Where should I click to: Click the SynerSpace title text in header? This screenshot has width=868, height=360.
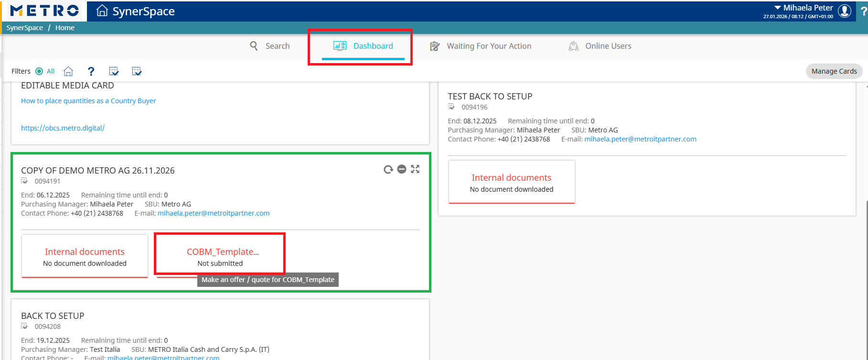point(144,11)
